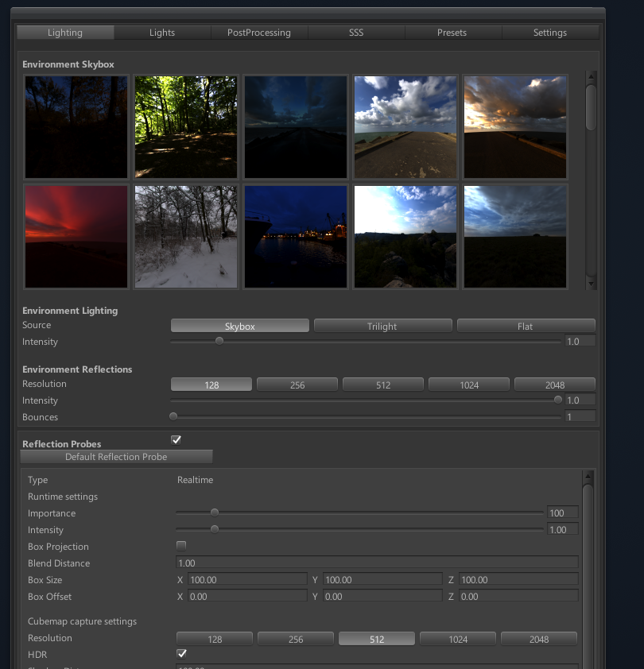Open the PostProcessing tab
This screenshot has height=669, width=644.
(x=259, y=33)
